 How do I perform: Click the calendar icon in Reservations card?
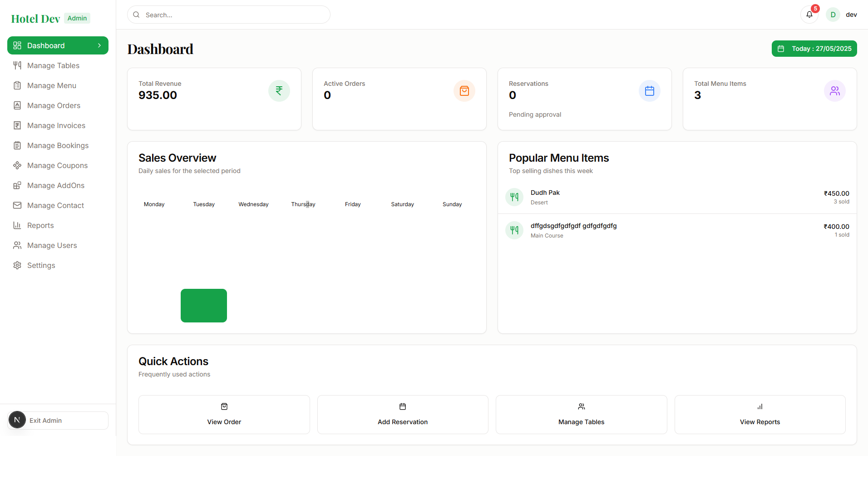coord(649,91)
